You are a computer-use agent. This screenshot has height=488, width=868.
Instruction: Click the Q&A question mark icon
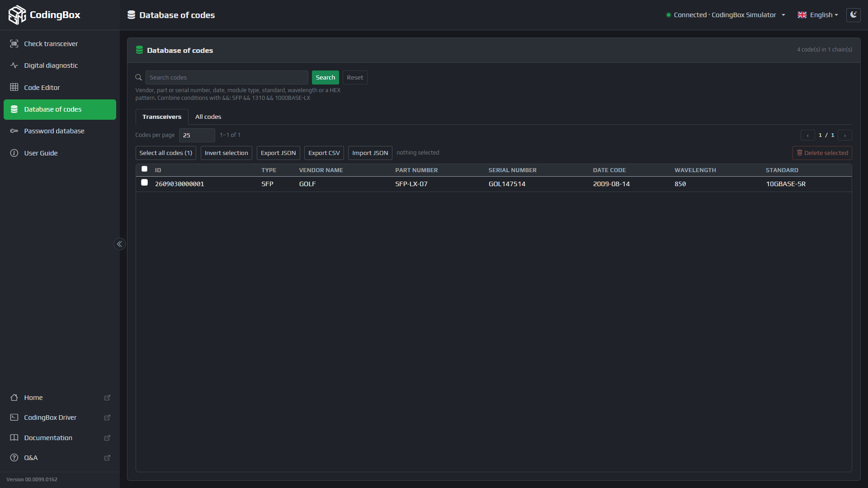click(x=14, y=458)
